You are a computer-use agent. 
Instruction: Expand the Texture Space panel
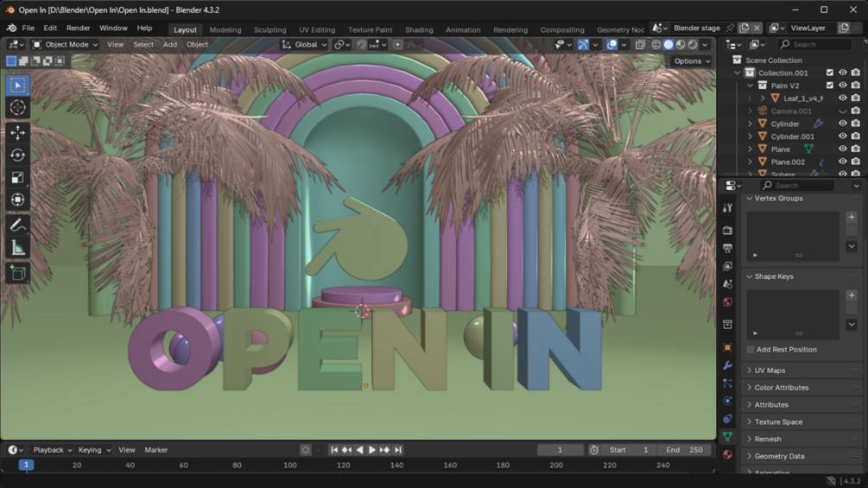tap(777, 422)
